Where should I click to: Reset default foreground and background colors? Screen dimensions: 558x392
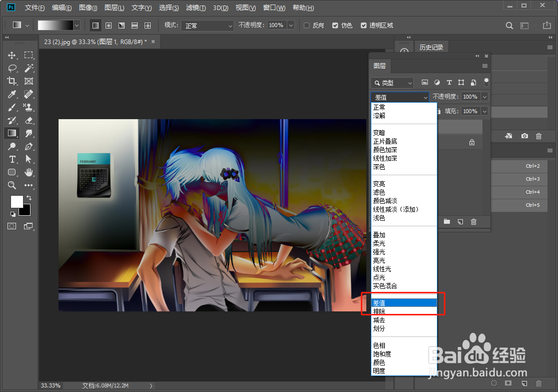13,214
